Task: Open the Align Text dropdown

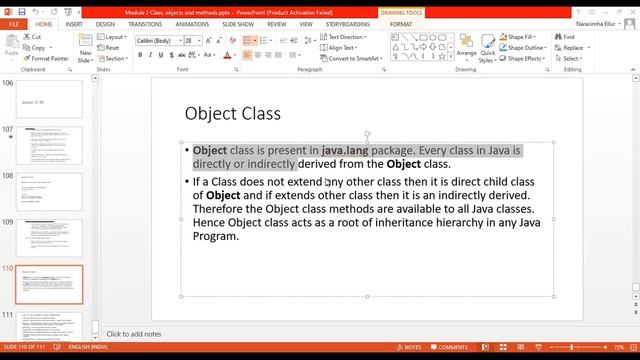Action: point(339,48)
